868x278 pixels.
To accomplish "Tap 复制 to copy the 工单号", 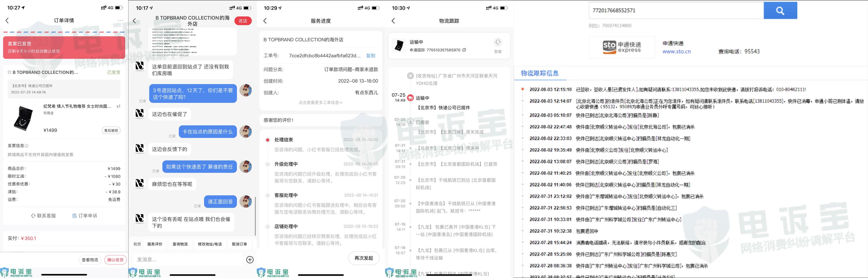I will [x=371, y=56].
